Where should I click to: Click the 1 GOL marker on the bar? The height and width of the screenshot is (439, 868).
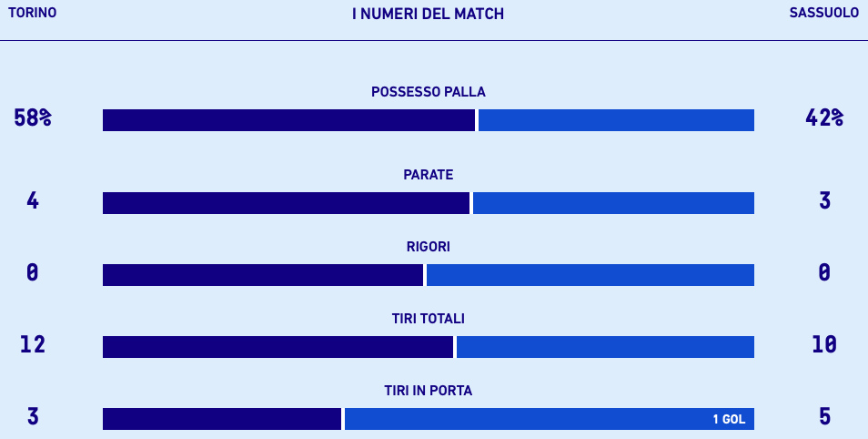point(729,420)
